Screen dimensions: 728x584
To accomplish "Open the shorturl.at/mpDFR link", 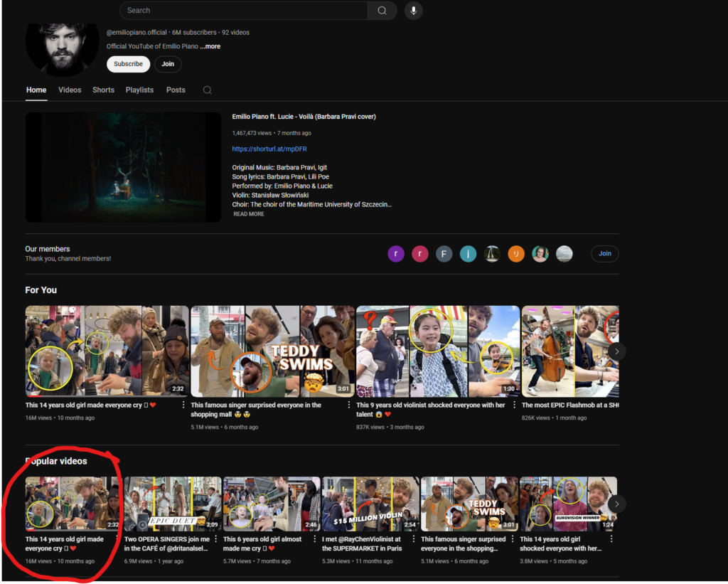I will [x=269, y=149].
